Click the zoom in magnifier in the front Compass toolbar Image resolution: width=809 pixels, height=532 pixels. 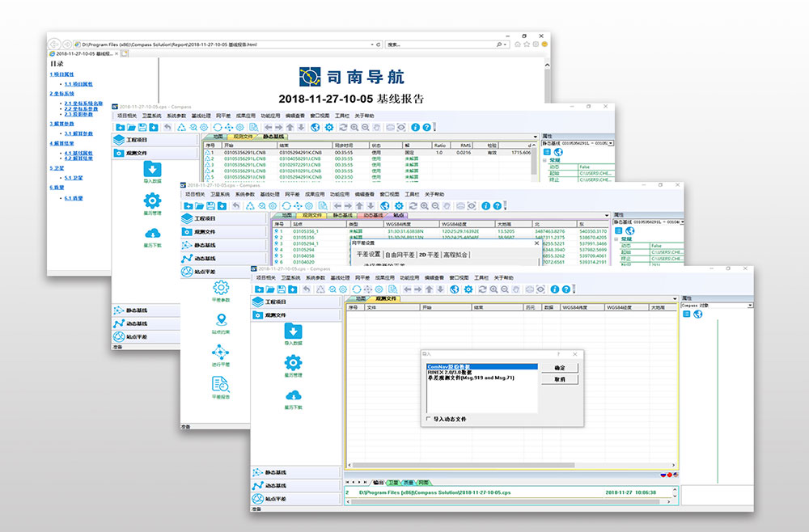[x=493, y=289]
